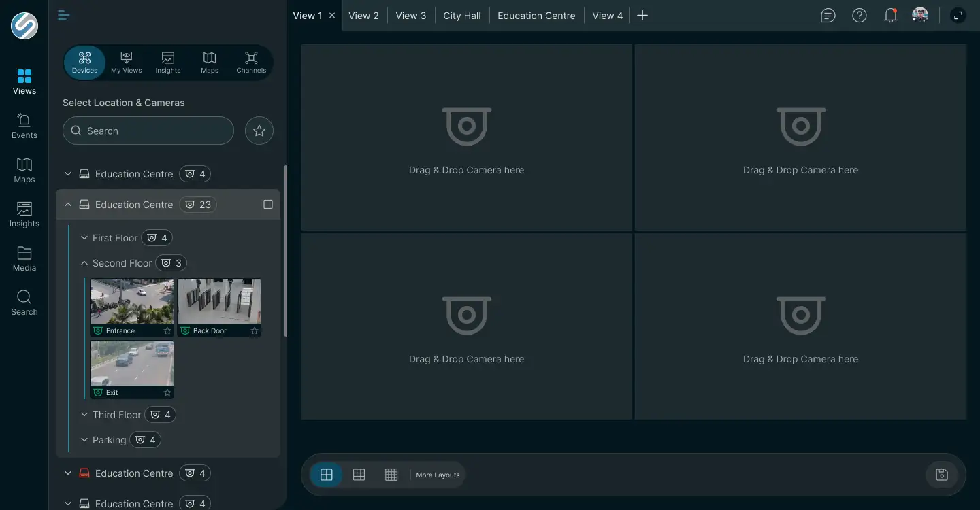
Task: Switch to the View 2 tab
Action: coord(363,16)
